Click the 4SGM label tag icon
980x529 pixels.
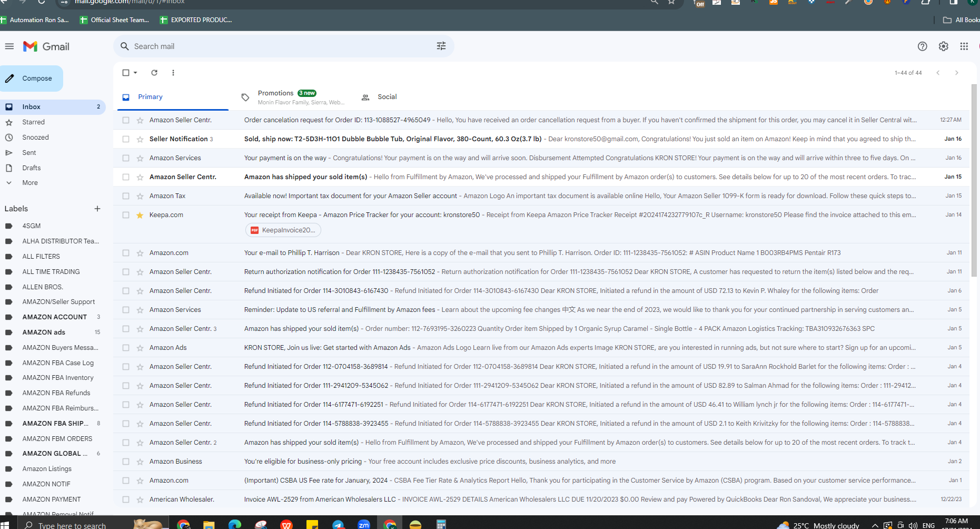8,226
